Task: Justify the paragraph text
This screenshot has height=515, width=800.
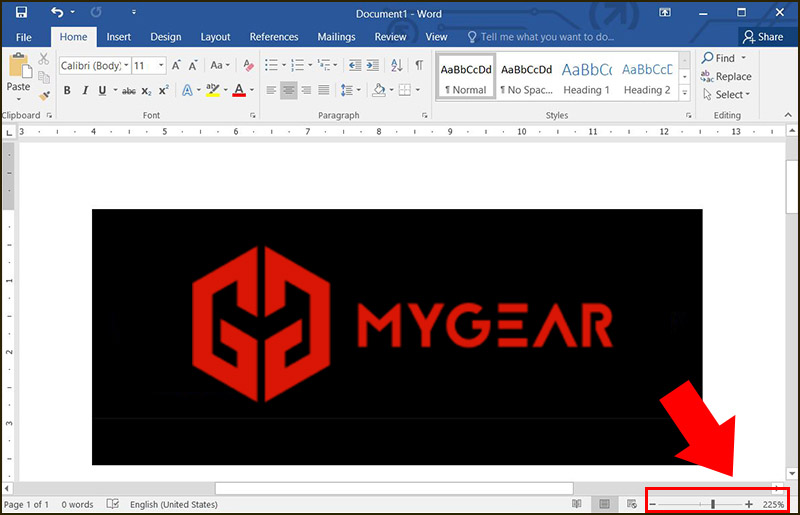Action: pos(324,90)
